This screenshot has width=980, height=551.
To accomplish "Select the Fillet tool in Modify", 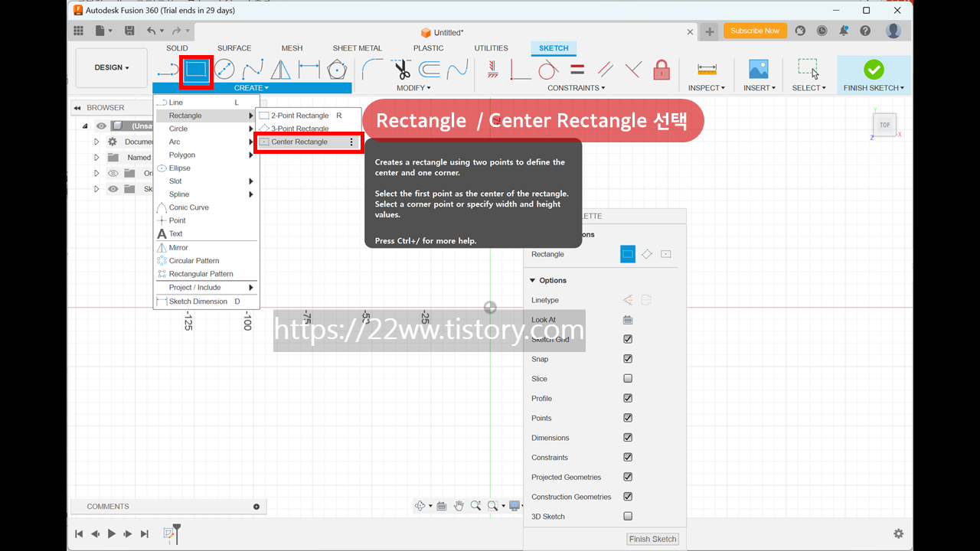I will tap(373, 70).
